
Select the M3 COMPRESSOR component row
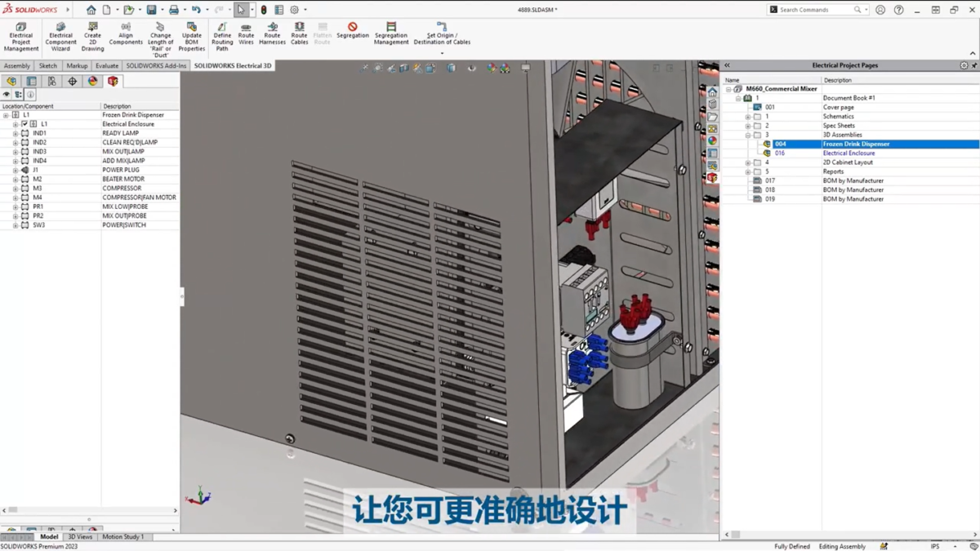click(90, 189)
